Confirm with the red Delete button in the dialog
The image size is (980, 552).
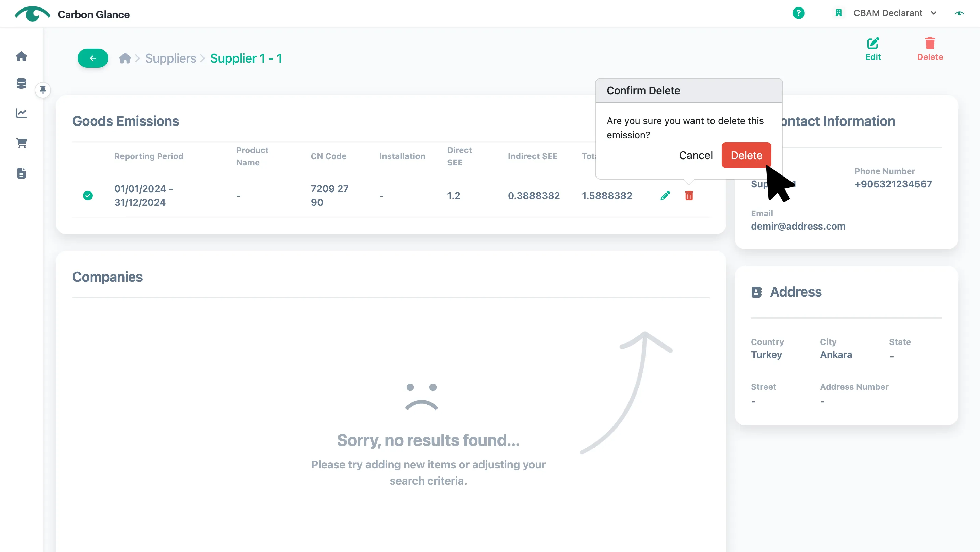pyautogui.click(x=746, y=155)
